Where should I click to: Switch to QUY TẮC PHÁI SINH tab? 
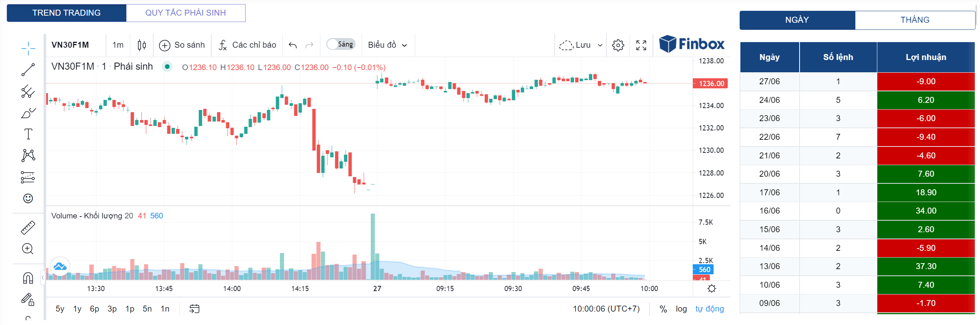tap(185, 13)
